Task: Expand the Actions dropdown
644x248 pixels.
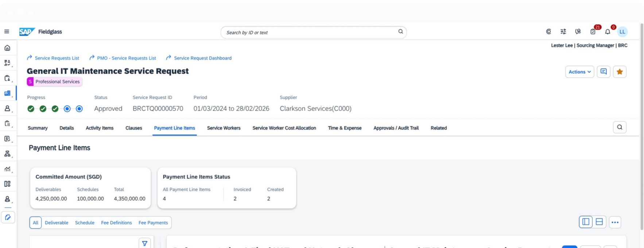Action: point(579,72)
